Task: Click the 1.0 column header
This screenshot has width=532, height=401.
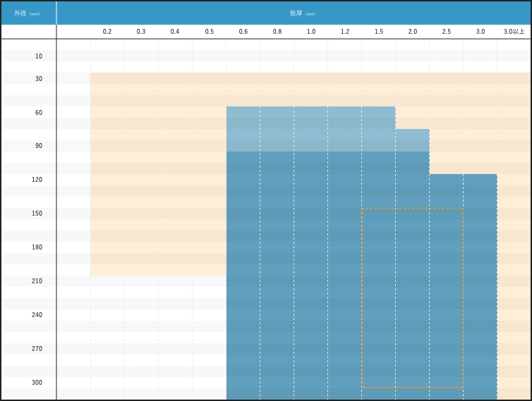Action: coord(311,32)
